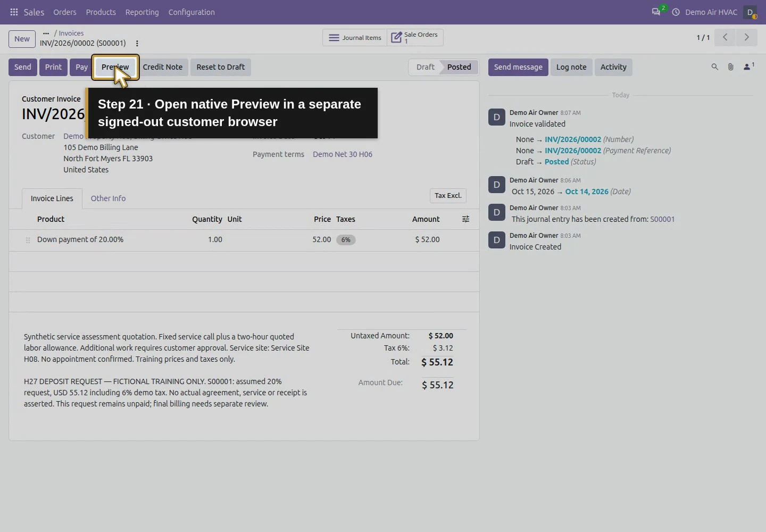
Task: Click the Print button
Action: (53, 67)
